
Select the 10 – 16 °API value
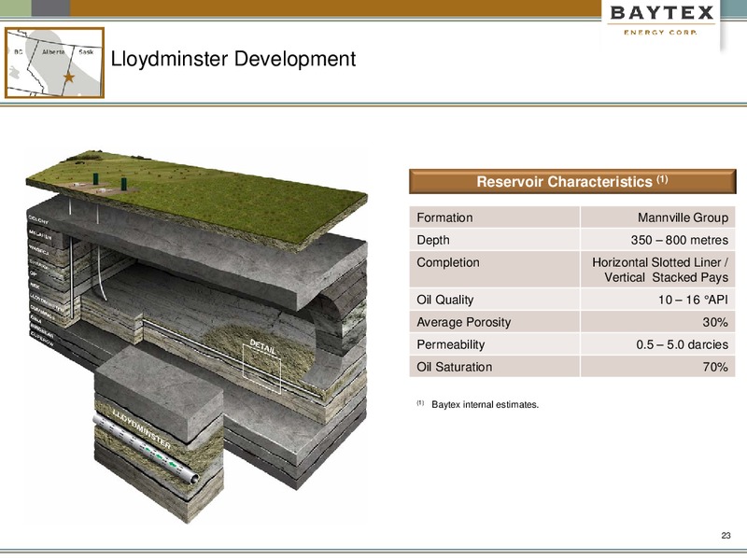693,300
